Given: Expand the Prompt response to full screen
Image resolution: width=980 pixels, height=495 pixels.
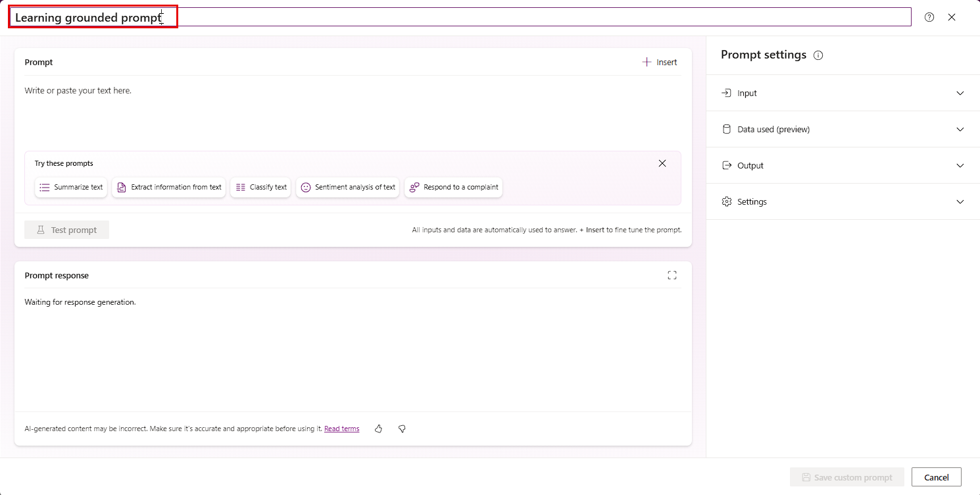Looking at the screenshot, I should pyautogui.click(x=672, y=275).
